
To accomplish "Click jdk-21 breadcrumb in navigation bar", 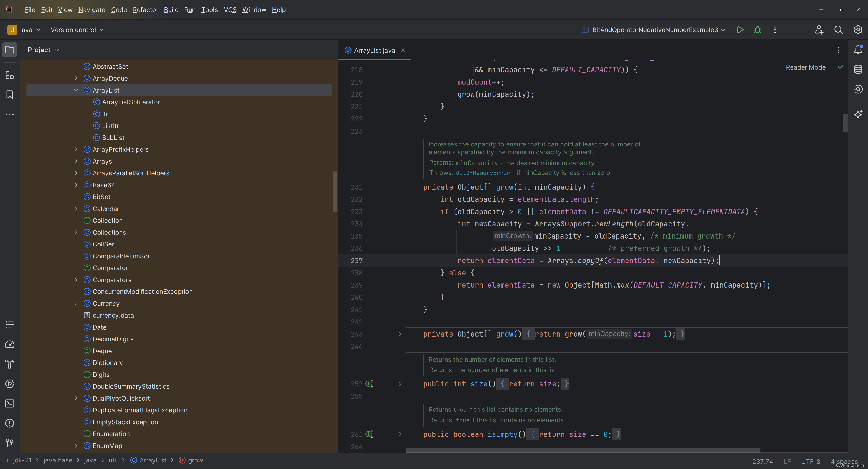I will click(x=19, y=460).
